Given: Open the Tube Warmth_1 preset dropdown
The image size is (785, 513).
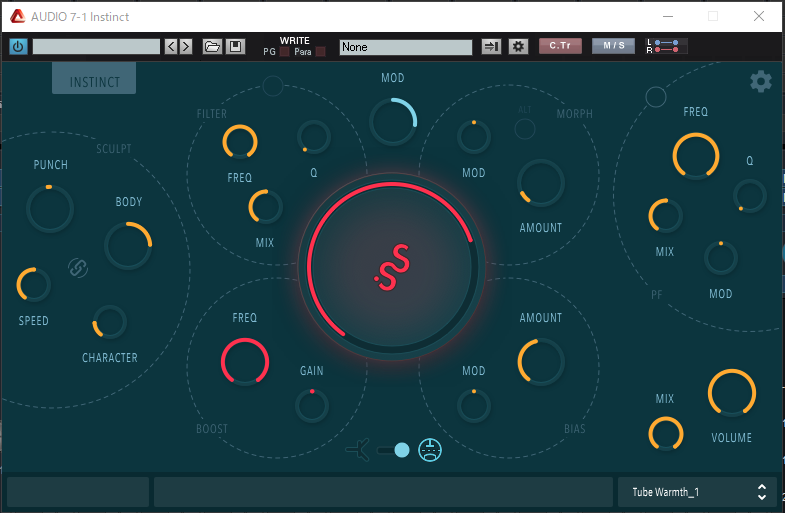Looking at the screenshot, I should click(696, 492).
